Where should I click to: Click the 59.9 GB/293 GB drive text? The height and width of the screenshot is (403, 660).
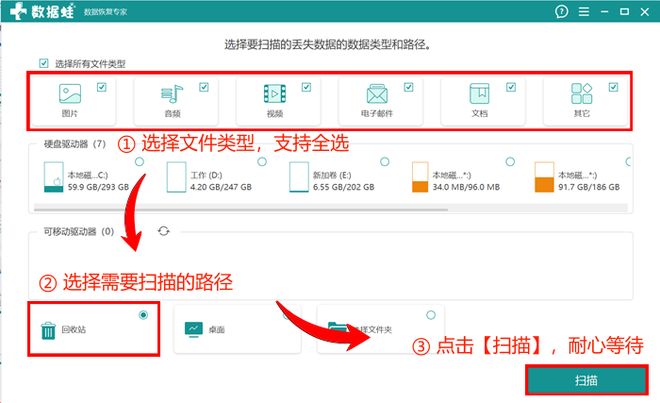98,187
